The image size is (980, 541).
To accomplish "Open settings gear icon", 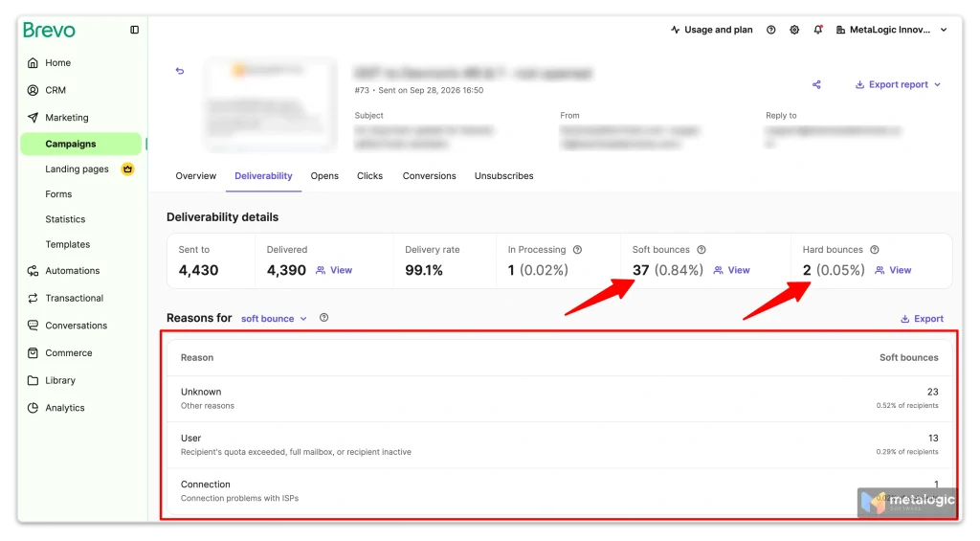I will pos(794,30).
